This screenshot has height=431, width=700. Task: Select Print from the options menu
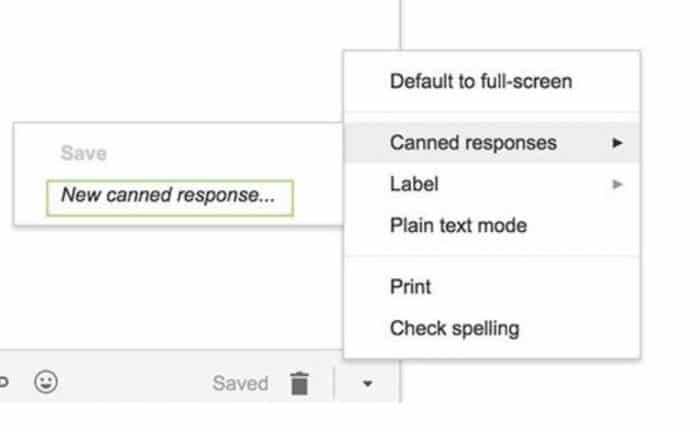(x=410, y=287)
